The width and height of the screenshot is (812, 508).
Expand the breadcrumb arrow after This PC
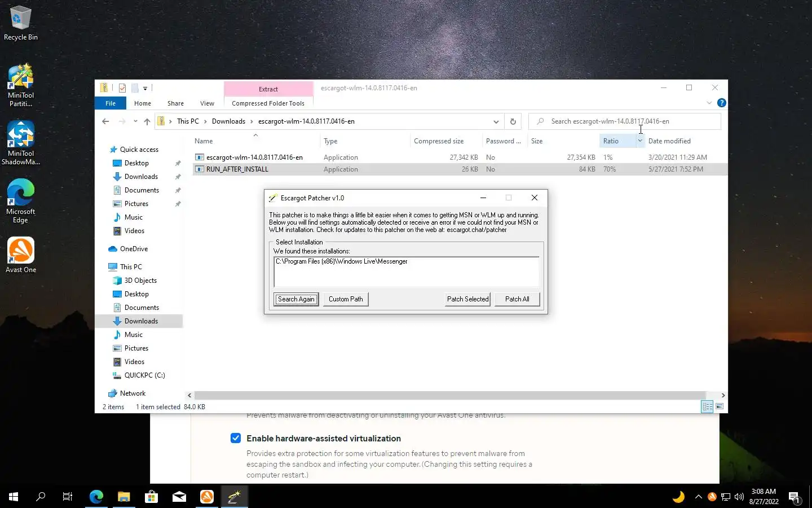tap(205, 121)
